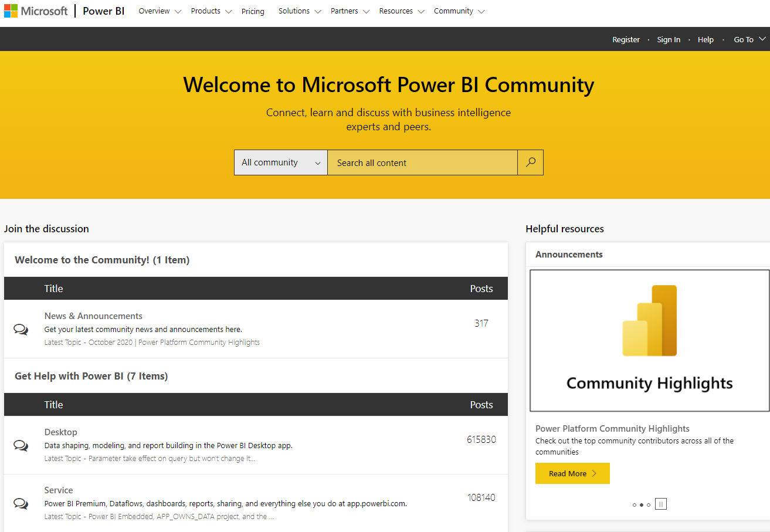Screen dimensions: 770x532
Task: Select the first carousel dot
Action: [x=635, y=505]
